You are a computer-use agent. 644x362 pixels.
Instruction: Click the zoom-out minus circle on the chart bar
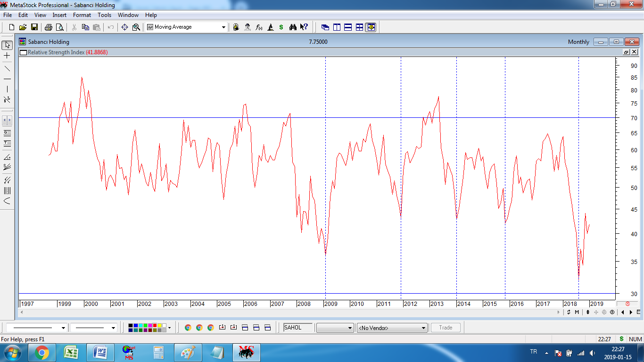tap(604, 312)
